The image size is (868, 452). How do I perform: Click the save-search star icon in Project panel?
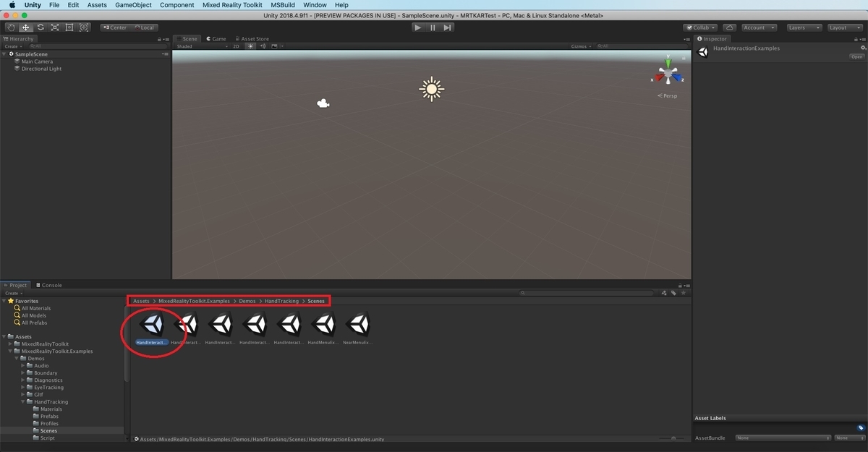684,293
